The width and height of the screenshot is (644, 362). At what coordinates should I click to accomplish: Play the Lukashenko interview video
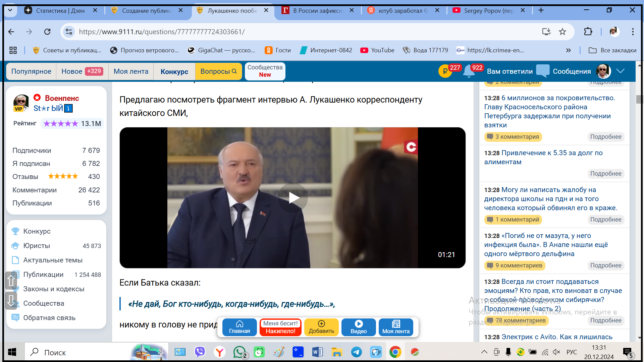pyautogui.click(x=292, y=197)
